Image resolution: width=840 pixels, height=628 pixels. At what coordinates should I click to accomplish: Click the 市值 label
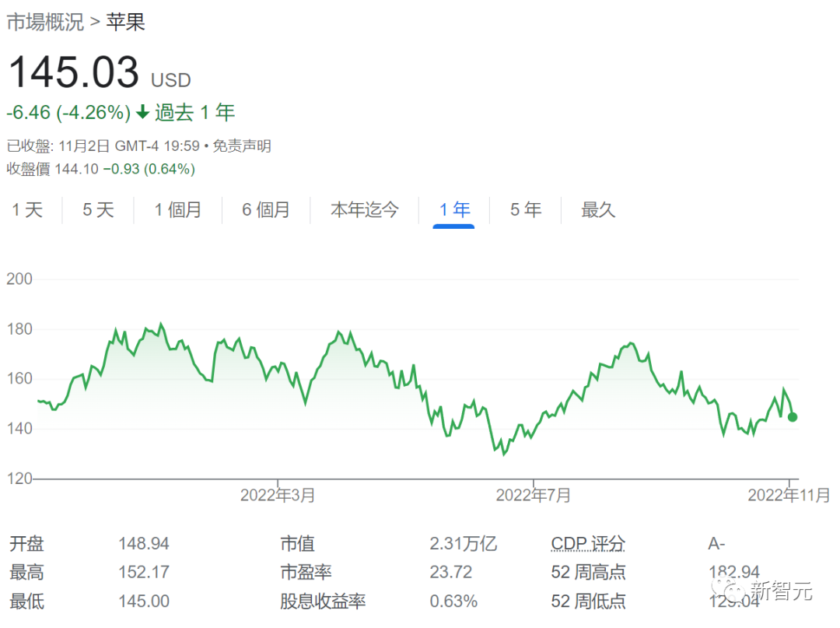pyautogui.click(x=297, y=544)
